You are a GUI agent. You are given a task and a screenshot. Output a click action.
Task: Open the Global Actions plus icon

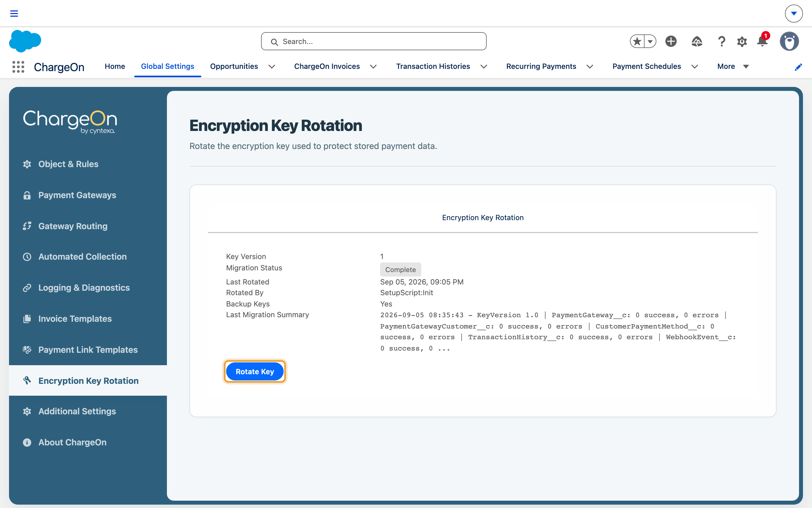[671, 41]
